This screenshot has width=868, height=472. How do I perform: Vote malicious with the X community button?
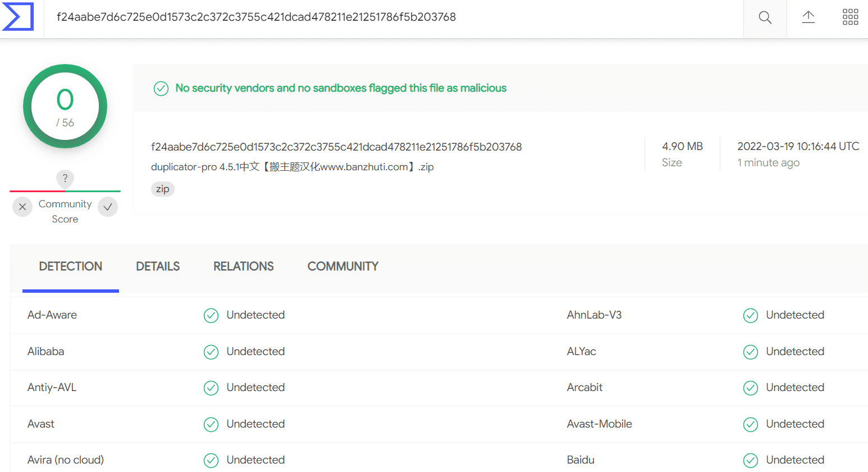pyautogui.click(x=22, y=207)
